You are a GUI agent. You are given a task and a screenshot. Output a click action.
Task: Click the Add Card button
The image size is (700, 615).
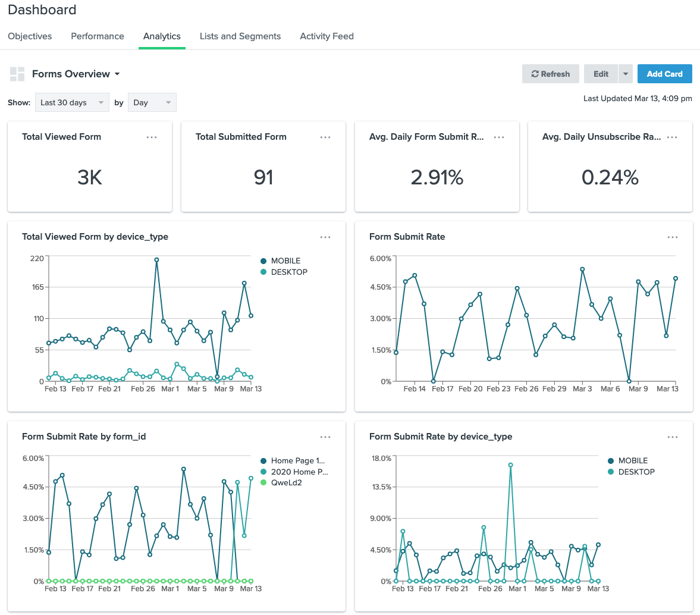point(664,74)
